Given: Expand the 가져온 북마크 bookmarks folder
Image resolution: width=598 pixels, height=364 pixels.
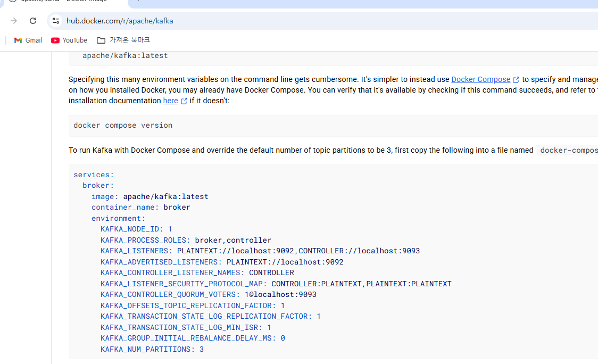Looking at the screenshot, I should click(x=123, y=40).
